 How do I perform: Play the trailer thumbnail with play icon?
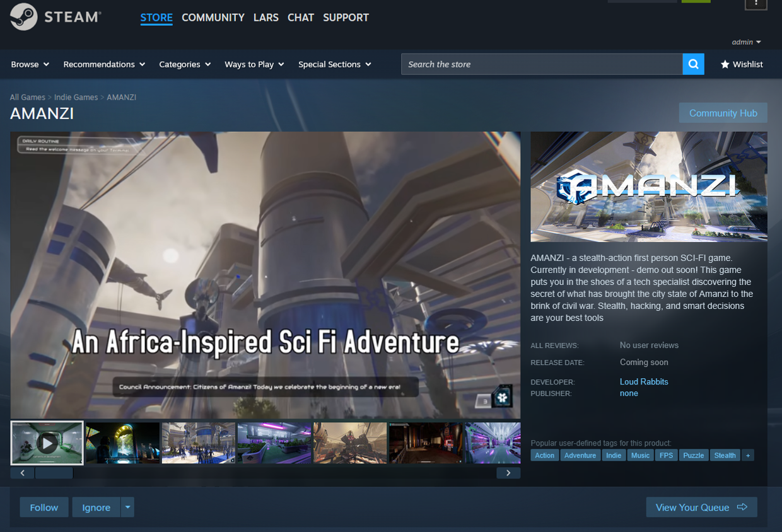click(47, 443)
